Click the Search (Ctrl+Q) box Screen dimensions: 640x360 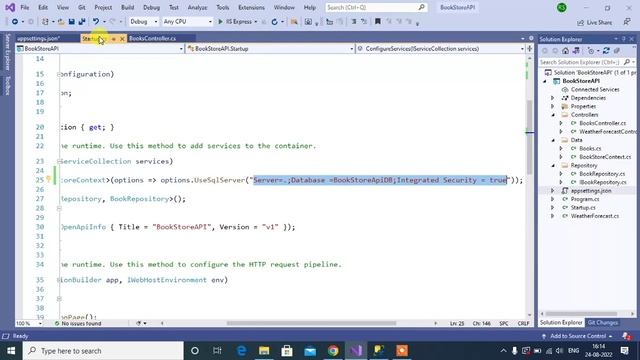click(x=376, y=7)
